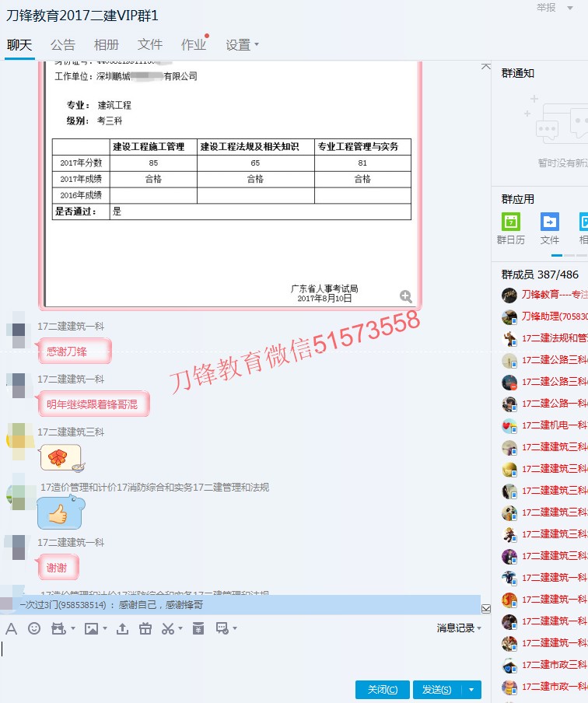
Task: Open the 群日历 calendar app icon
Action: pos(511,222)
